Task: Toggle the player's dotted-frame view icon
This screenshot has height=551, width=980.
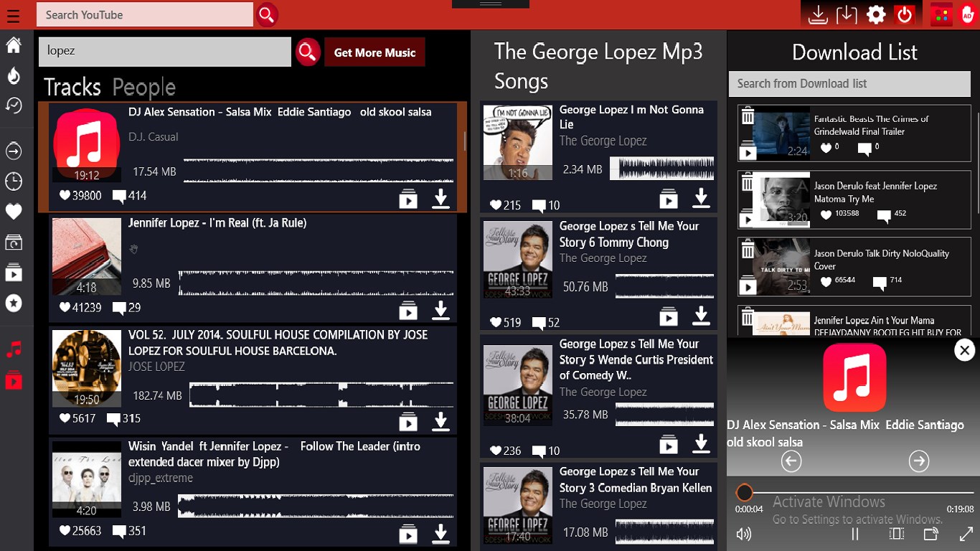Action: (x=896, y=534)
